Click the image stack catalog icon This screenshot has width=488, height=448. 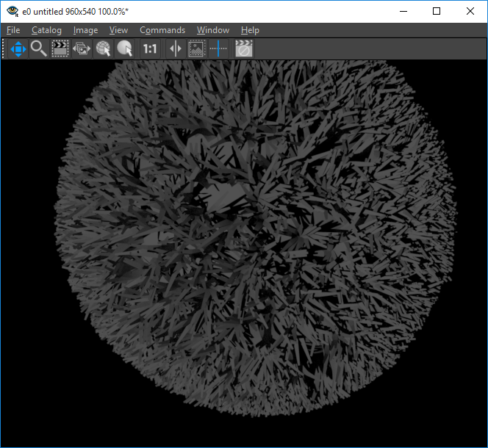(x=82, y=49)
